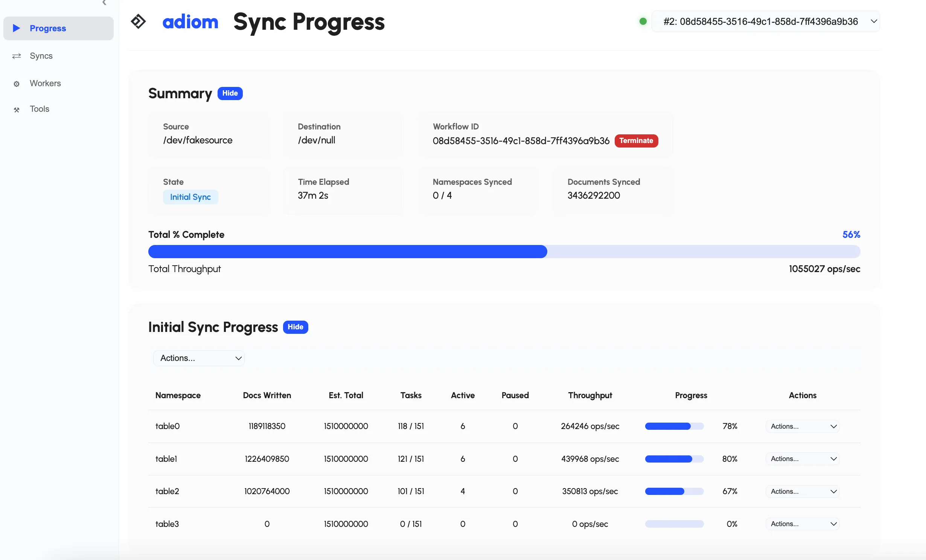Click the table3 progress bar
This screenshot has height=560, width=926.
(674, 524)
